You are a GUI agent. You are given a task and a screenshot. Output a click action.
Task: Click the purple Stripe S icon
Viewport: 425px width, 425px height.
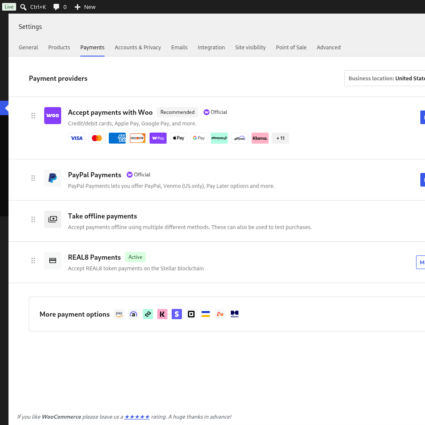(177, 314)
